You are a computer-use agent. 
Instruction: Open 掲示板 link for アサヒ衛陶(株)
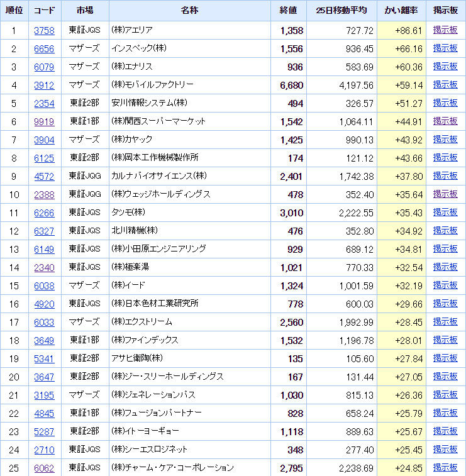pyautogui.click(x=445, y=358)
